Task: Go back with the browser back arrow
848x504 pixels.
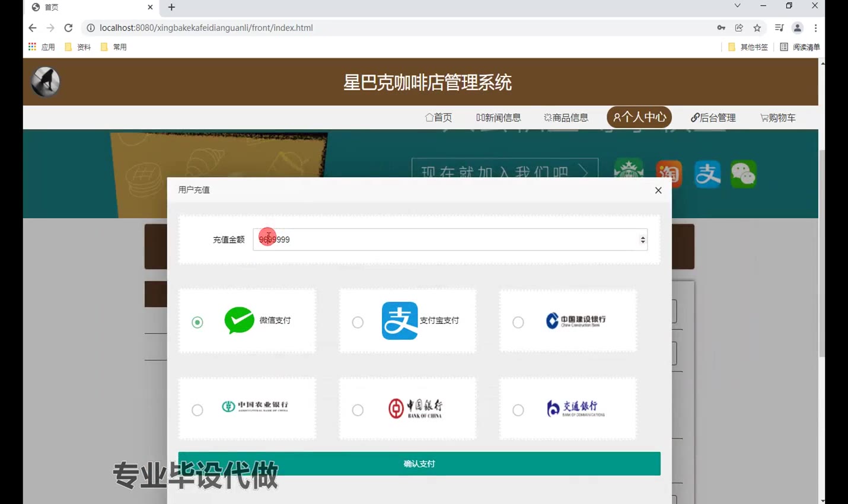Action: pos(33,28)
